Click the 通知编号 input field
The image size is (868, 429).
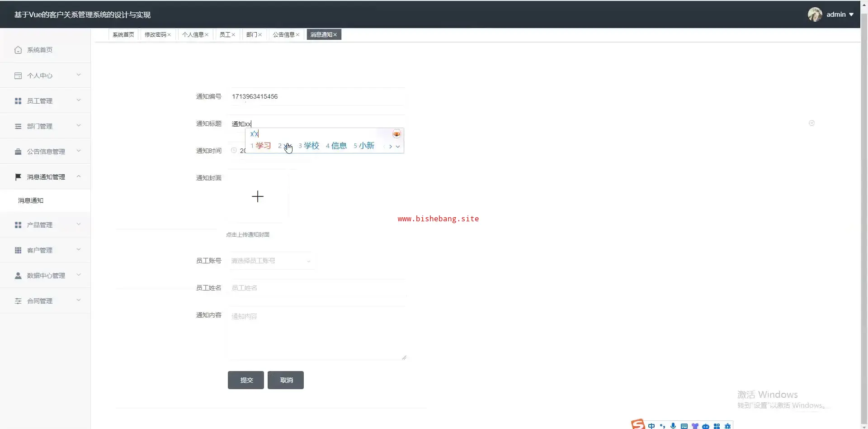[x=316, y=96]
